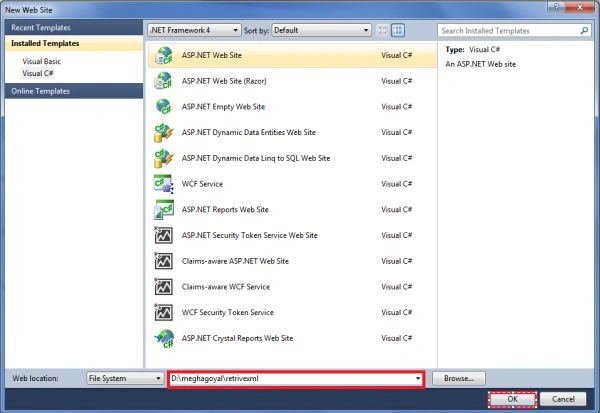Select the Security Token Service Web Site icon
The height and width of the screenshot is (413, 600).
(x=164, y=235)
